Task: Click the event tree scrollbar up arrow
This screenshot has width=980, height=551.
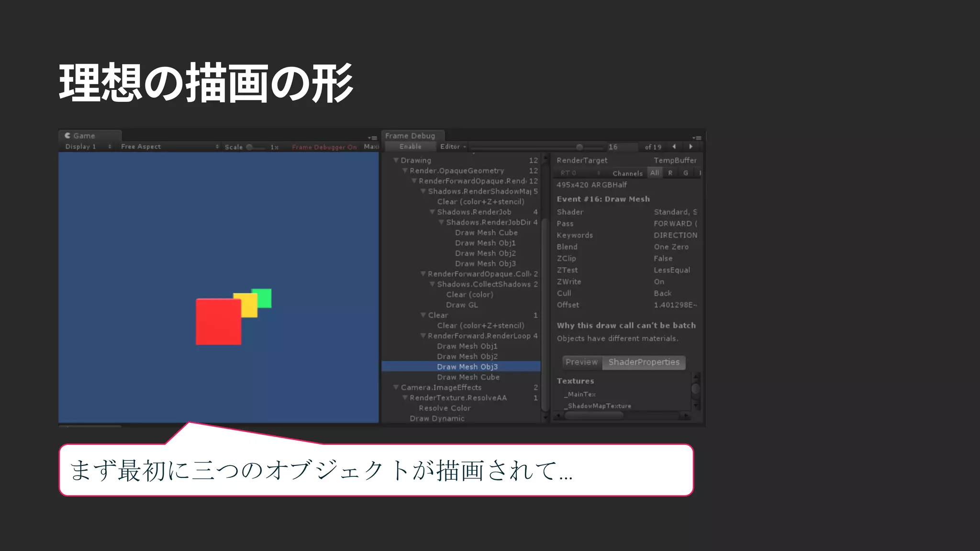Action: click(545, 158)
